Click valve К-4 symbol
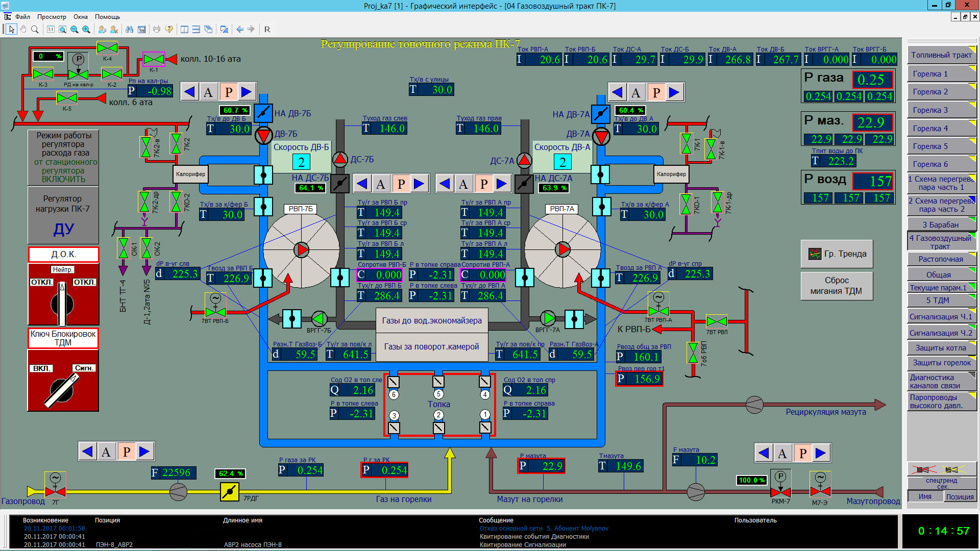980x551 pixels. (107, 48)
